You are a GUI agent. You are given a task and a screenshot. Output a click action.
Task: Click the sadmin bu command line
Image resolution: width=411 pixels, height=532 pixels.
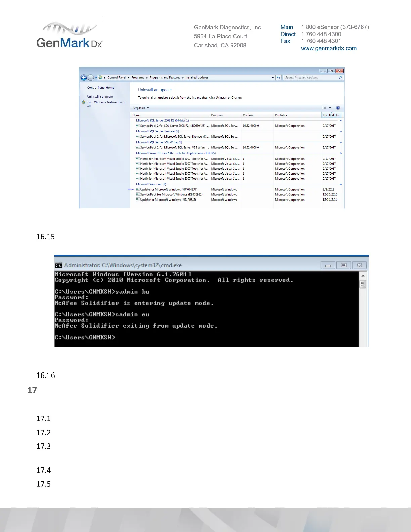pyautogui.click(x=102, y=292)
